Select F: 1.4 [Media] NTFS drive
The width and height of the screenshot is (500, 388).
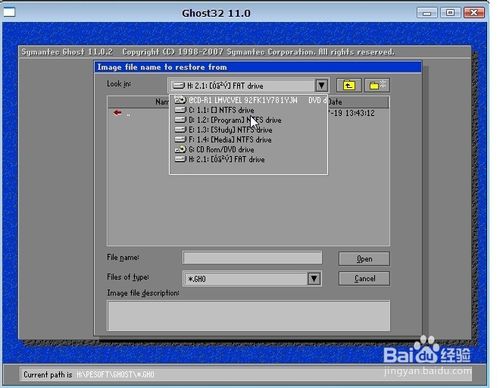248,140
